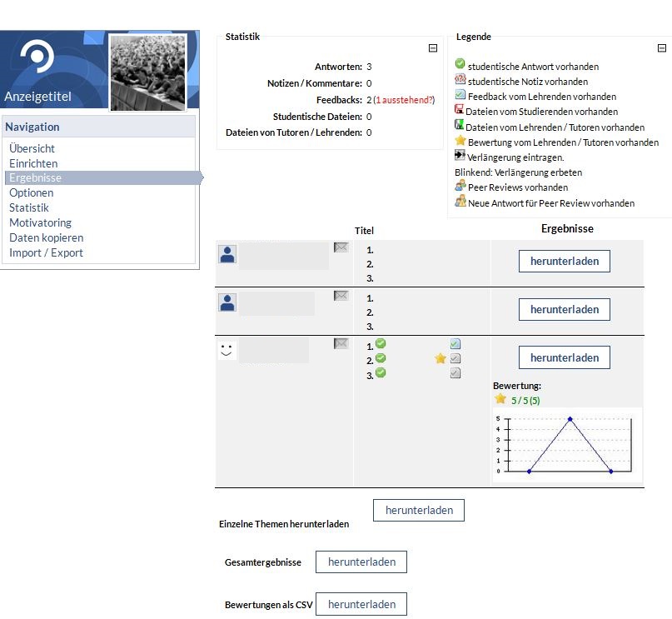This screenshot has height=619, width=672.
Task: Click the smiley avatar in the third row
Action: [x=226, y=350]
